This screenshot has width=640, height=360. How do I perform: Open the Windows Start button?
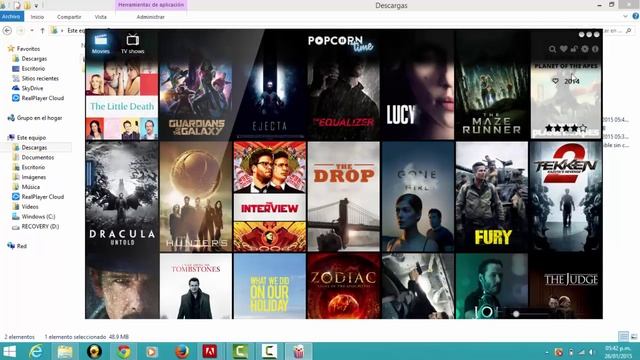click(9, 351)
